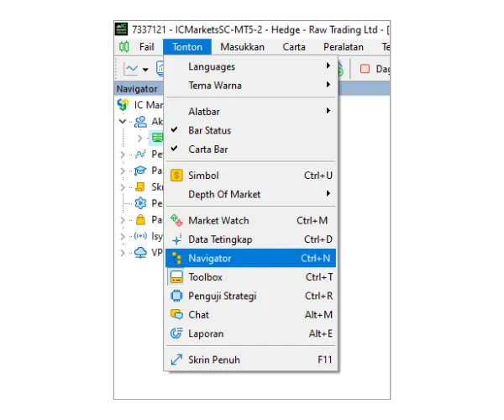The height and width of the screenshot is (420, 504).
Task: Expand the Tema Warna submenu
Action: (x=250, y=86)
